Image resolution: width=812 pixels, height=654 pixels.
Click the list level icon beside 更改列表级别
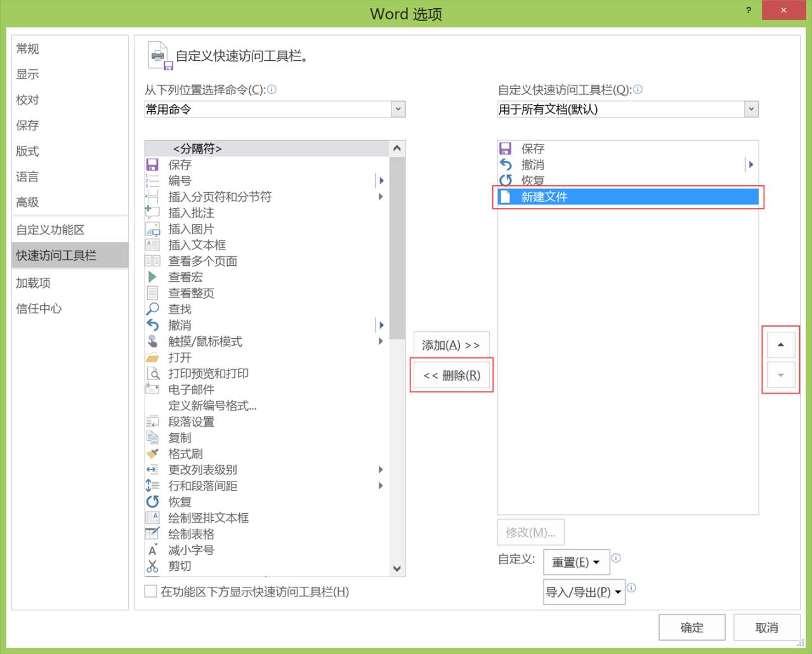click(x=152, y=469)
